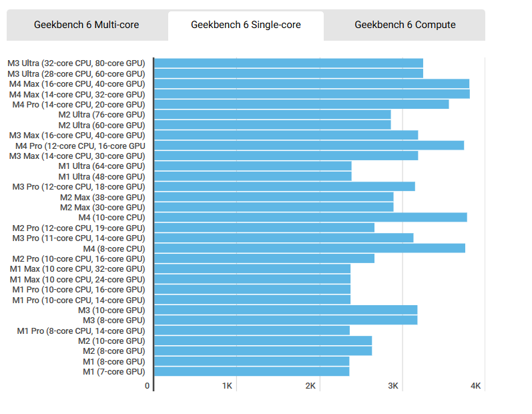The image size is (532, 414).
Task: Select the M3 Pro (12-core CPU, 18-core GPU) bar
Action: (x=284, y=186)
